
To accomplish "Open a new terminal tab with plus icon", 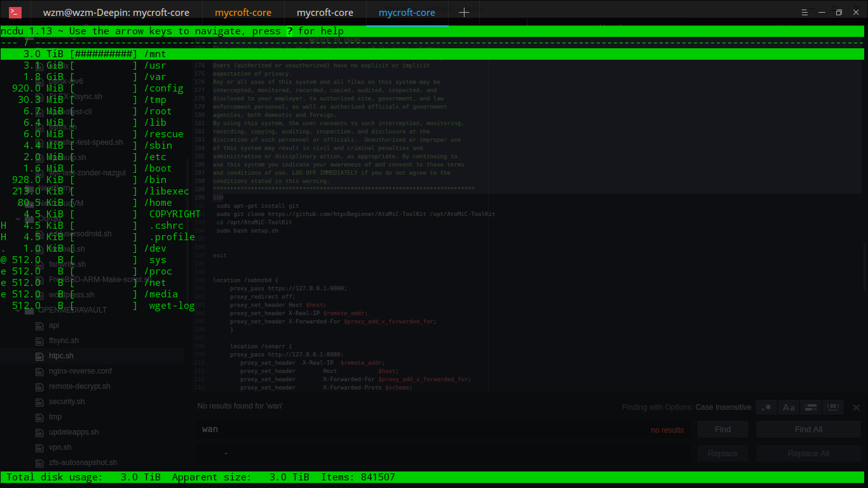I will coord(465,13).
